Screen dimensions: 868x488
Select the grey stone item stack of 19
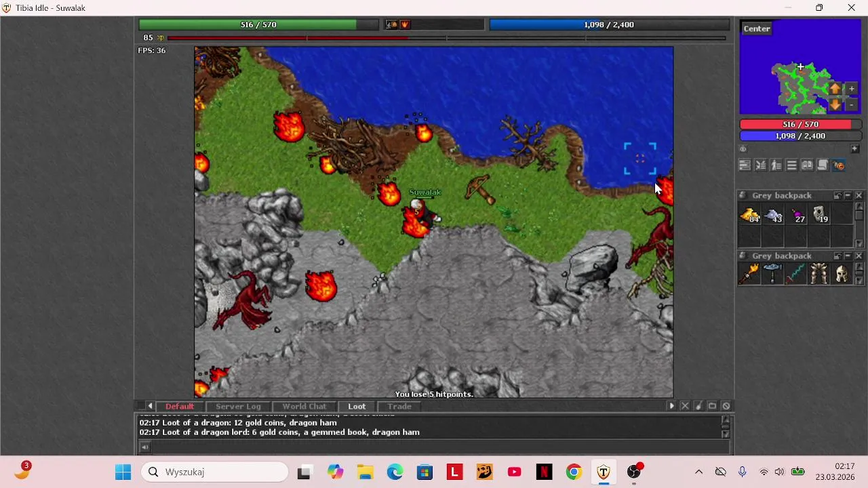click(819, 215)
